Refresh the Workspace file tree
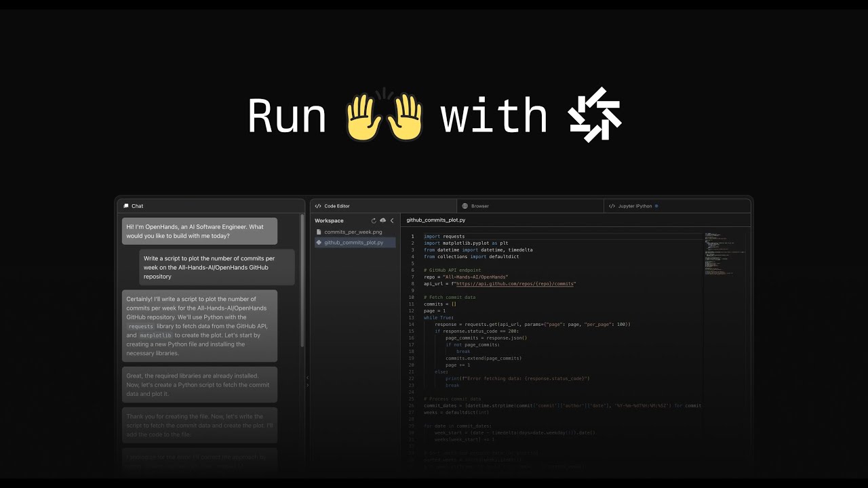Viewport: 868px width, 488px height. pos(372,220)
